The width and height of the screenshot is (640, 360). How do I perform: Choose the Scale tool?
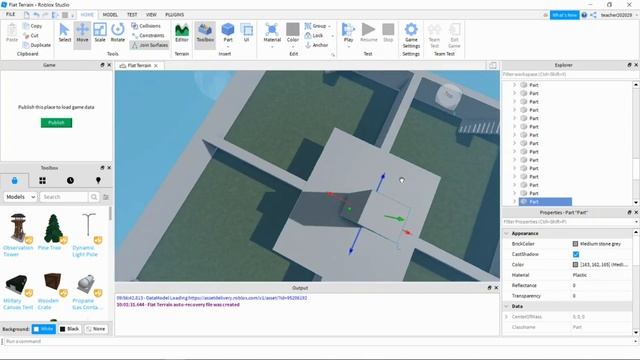(x=100, y=33)
